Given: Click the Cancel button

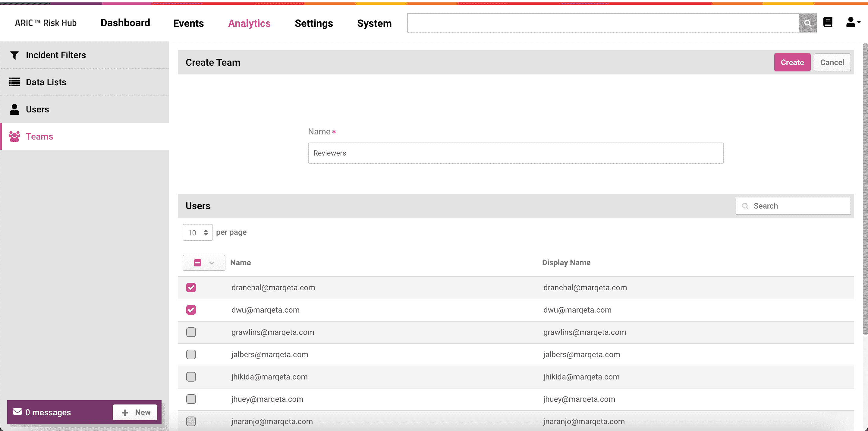Looking at the screenshot, I should [832, 62].
